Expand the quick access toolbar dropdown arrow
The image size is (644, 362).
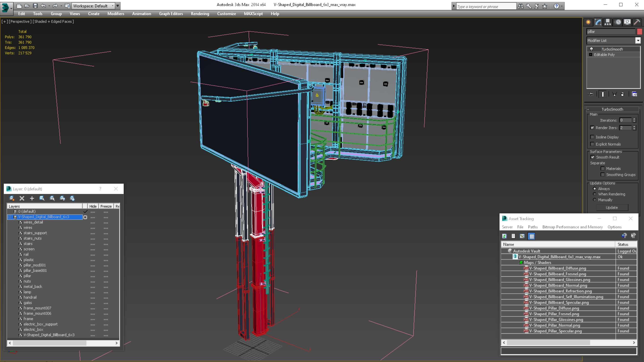click(x=118, y=6)
